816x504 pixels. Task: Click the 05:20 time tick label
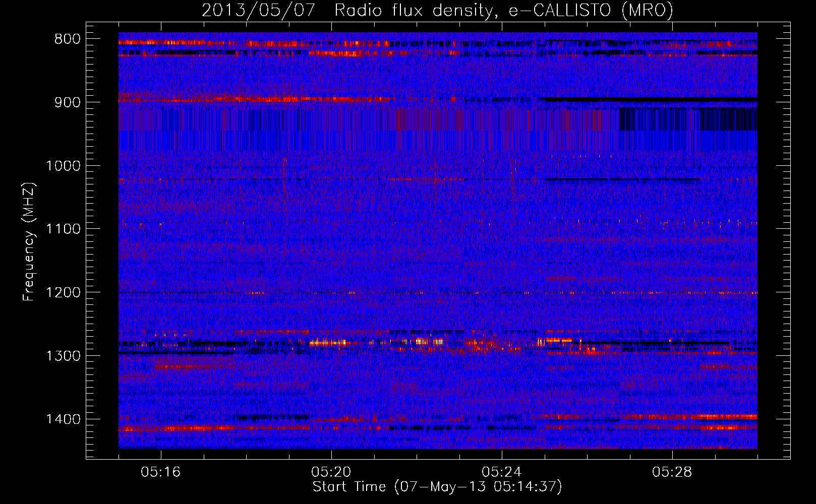coord(331,472)
